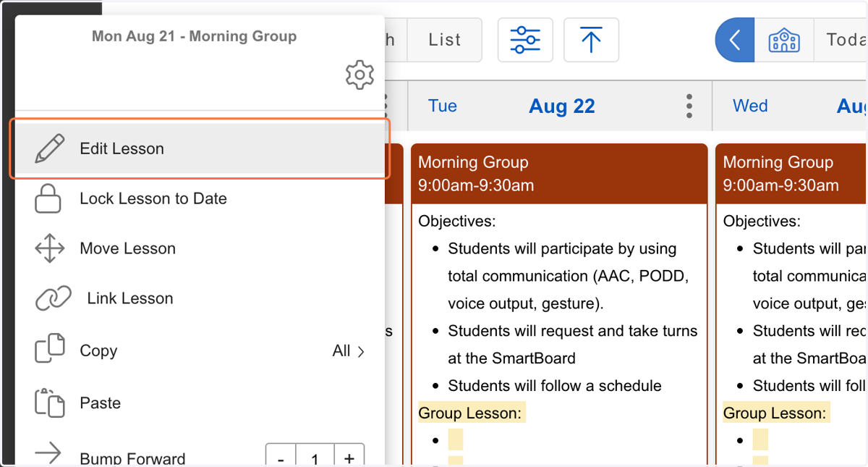This screenshot has width=868, height=467.
Task: Choose Paste from the lesson menu
Action: coord(200,403)
